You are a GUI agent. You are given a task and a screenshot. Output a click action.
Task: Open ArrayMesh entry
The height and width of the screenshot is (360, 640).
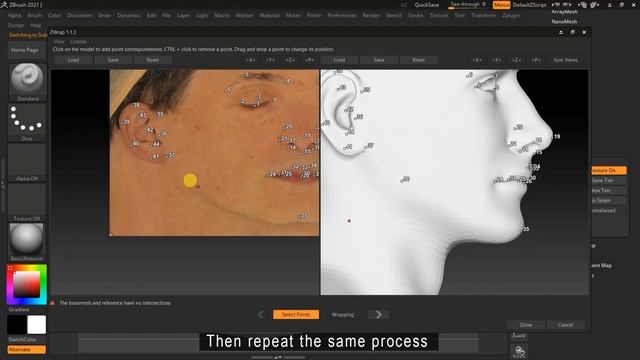[x=564, y=12]
